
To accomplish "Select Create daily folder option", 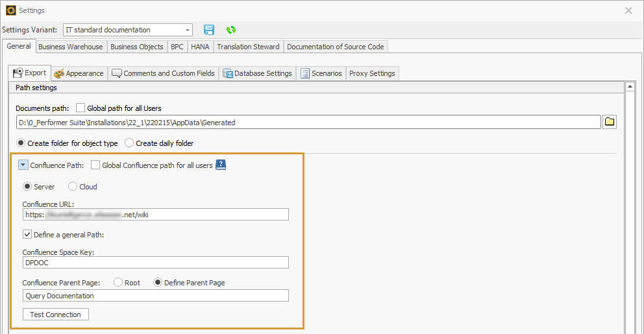I will 129,143.
